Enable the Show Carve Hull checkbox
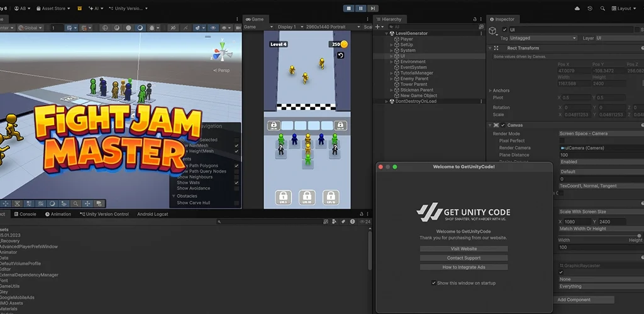The image size is (644, 314). tap(236, 203)
